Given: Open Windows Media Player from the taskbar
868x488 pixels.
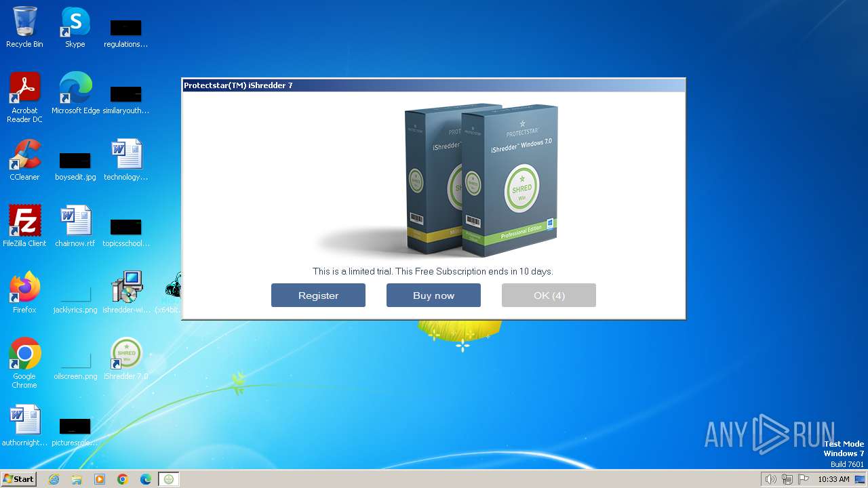Looking at the screenshot, I should tap(100, 479).
